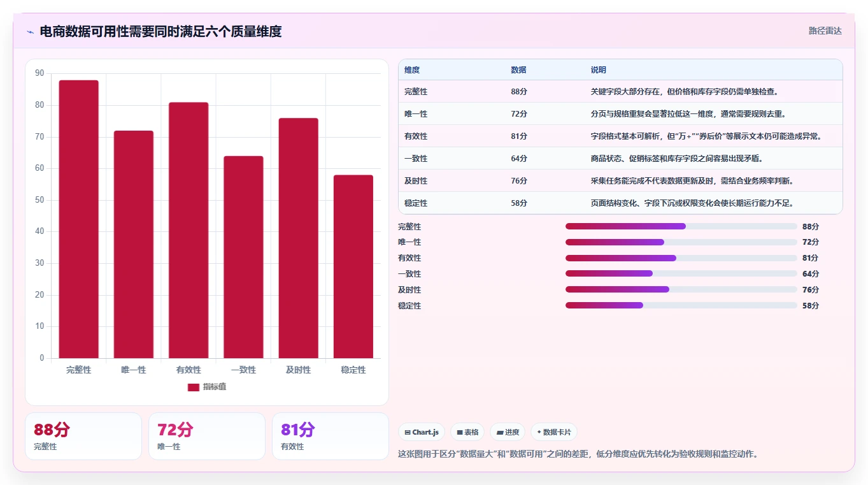Viewport: 868px width, 485px height.
Task: Click the 数据 column header
Action: pos(518,70)
